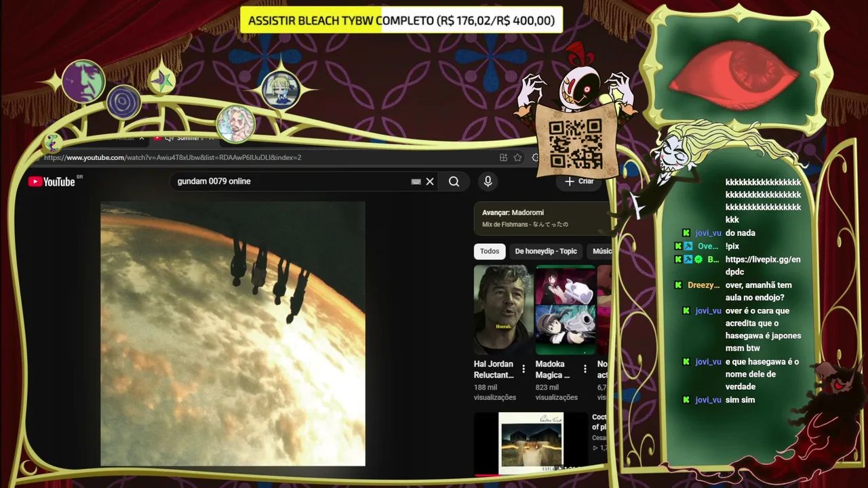Click the green-faced avatar bubble
Screen dimensions: 868x488
tap(83, 81)
